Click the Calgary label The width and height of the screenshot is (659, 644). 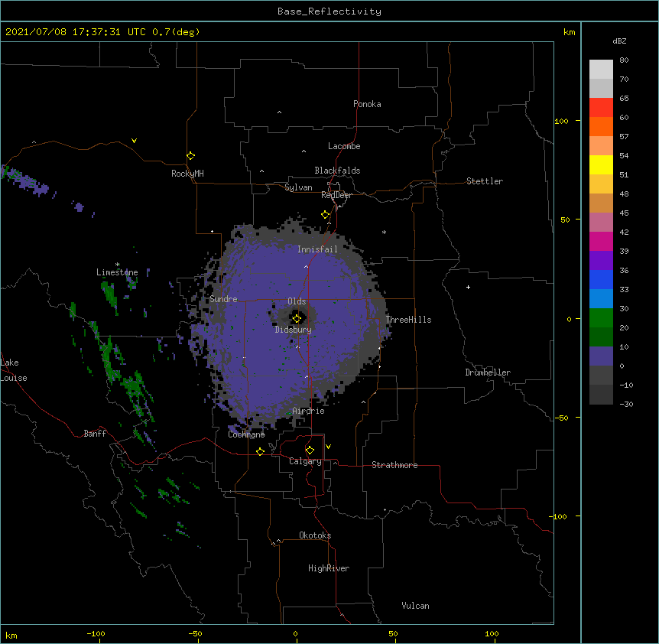[x=305, y=461]
